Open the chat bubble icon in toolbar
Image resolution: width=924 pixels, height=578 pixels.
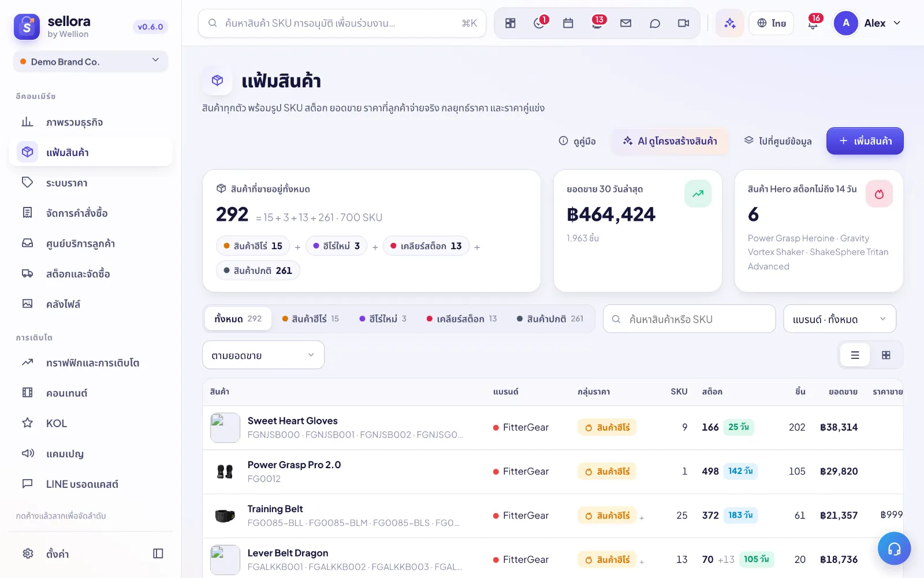point(655,23)
